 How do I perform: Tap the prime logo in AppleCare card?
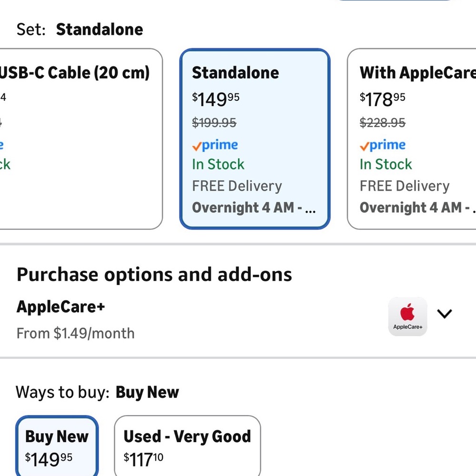coord(383,145)
